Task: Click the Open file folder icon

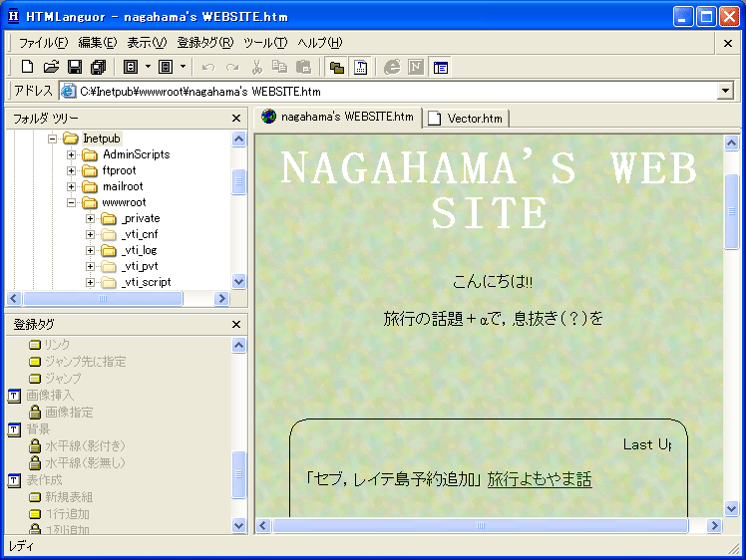Action: [51, 67]
